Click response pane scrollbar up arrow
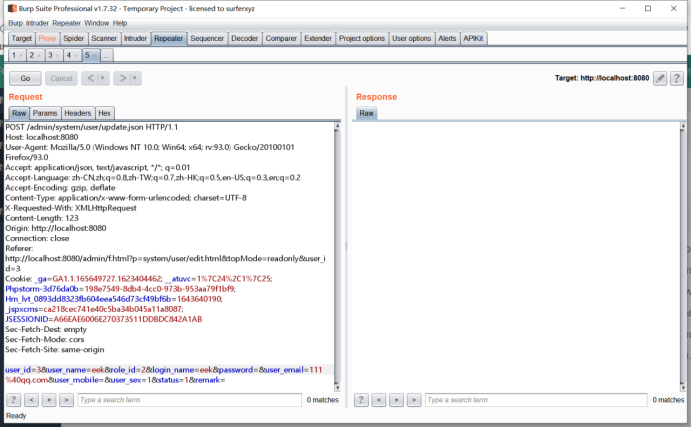Image resolution: width=692 pixels, height=428 pixels. [x=683, y=126]
